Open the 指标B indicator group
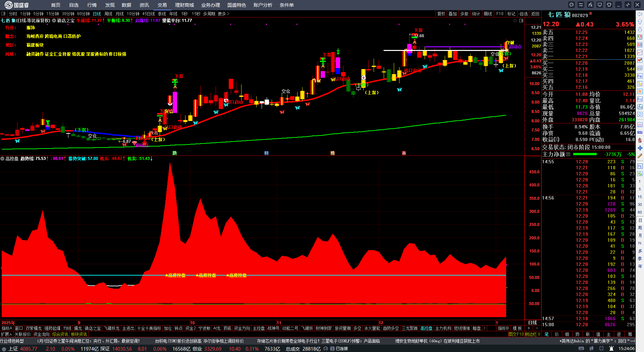This screenshot has width=644, height=352. pos(503,328)
